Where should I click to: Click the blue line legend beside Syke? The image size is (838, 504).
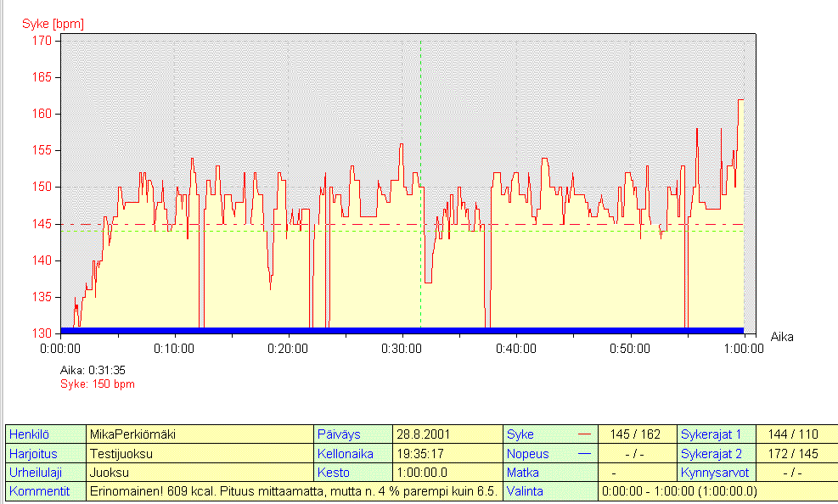coord(584,434)
